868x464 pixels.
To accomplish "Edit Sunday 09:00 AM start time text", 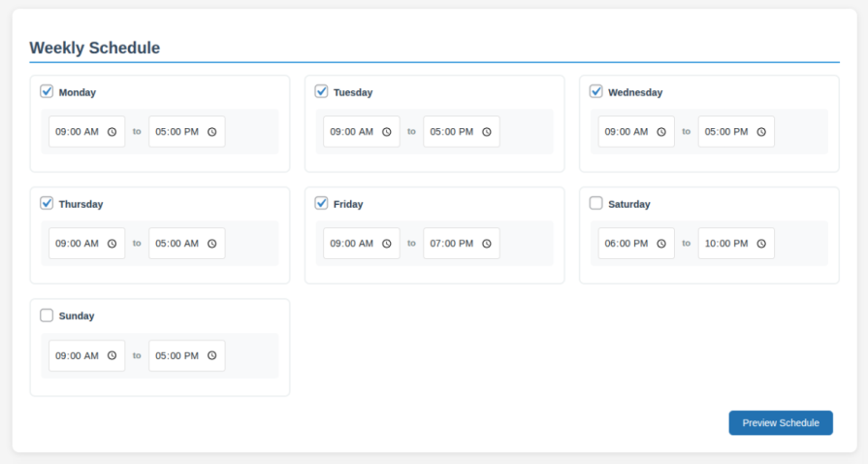I will click(x=77, y=356).
